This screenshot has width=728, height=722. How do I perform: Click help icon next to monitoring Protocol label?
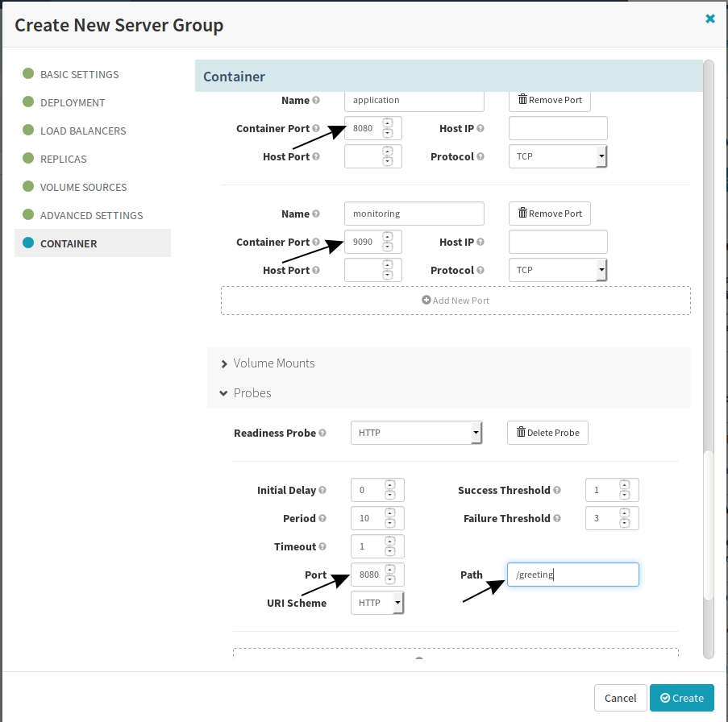coord(480,270)
